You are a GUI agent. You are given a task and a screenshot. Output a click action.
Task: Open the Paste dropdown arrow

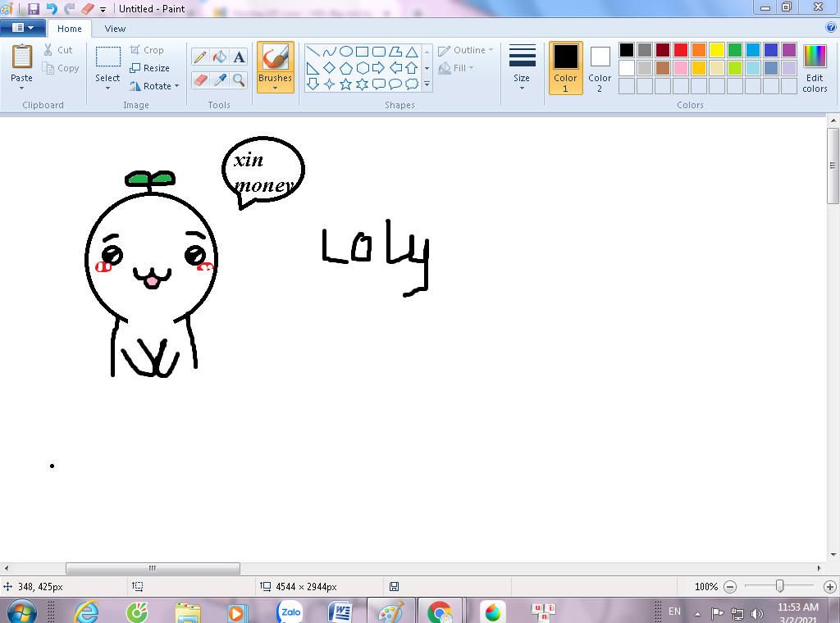coord(21,88)
